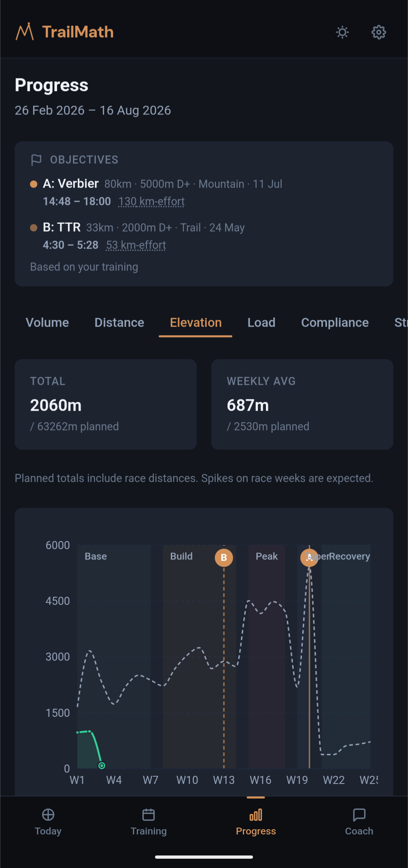408x868 pixels.
Task: Open the Compliance tab
Action: coord(335,322)
